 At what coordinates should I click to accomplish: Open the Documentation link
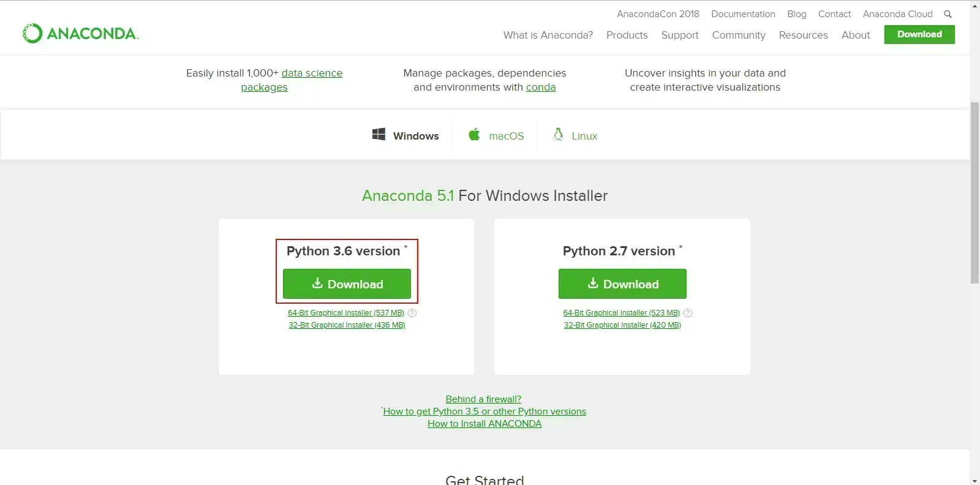point(743,14)
